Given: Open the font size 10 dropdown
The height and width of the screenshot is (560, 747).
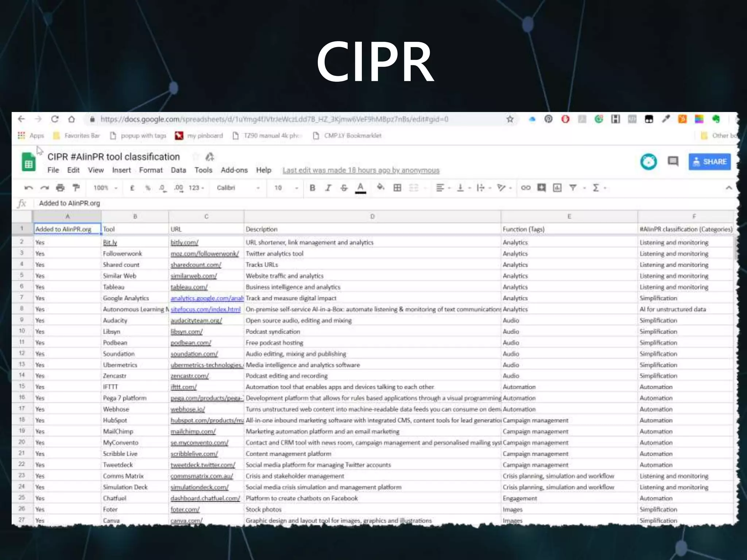Looking at the screenshot, I should tap(286, 188).
